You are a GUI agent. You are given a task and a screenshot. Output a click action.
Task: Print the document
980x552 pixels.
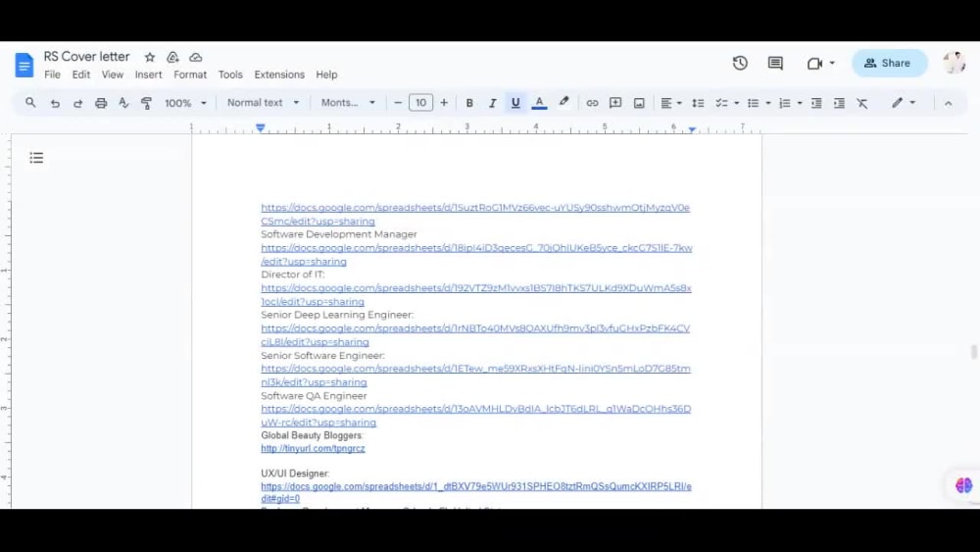pyautogui.click(x=101, y=103)
